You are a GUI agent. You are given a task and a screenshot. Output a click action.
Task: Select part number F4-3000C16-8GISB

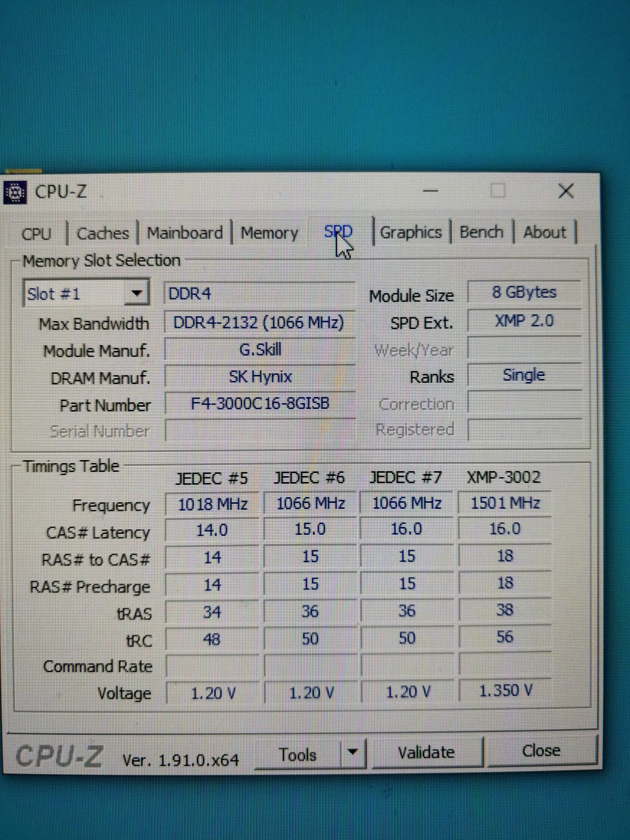click(260, 403)
